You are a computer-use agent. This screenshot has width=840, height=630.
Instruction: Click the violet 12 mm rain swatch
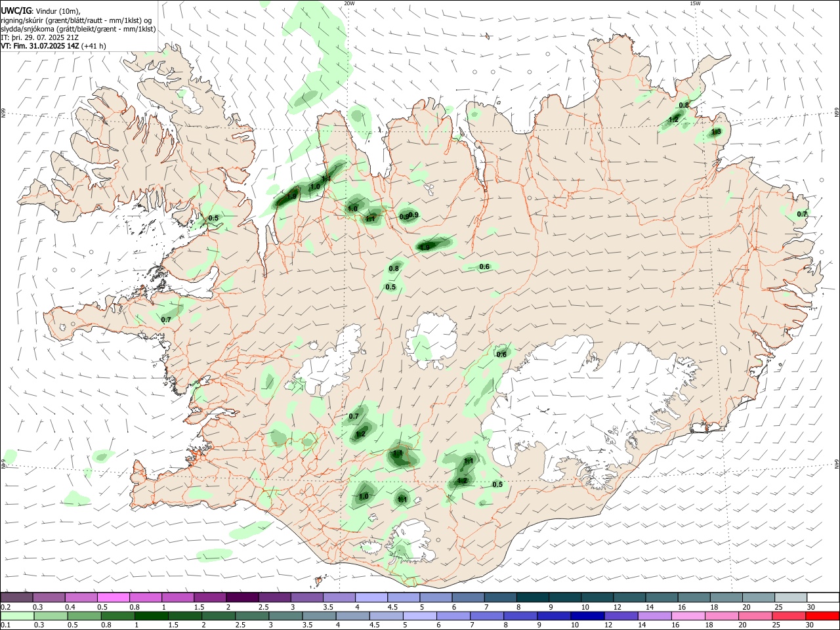coord(621,616)
